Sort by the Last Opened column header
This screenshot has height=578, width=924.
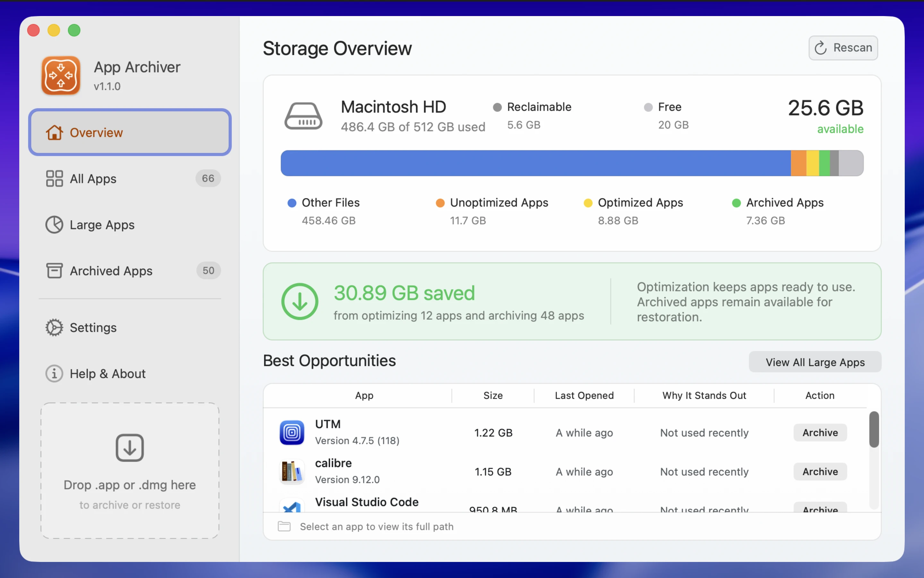pyautogui.click(x=584, y=395)
